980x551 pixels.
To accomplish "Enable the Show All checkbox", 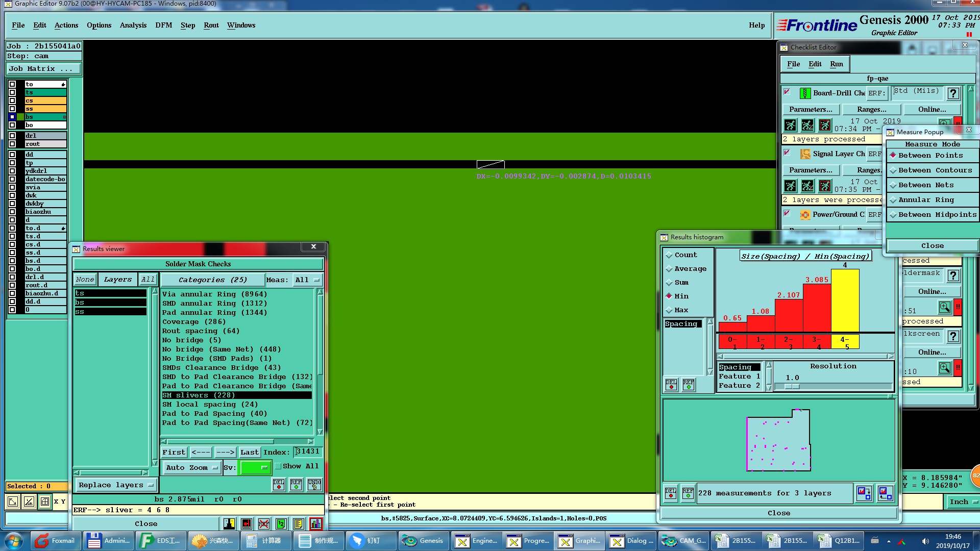I will pyautogui.click(x=278, y=466).
